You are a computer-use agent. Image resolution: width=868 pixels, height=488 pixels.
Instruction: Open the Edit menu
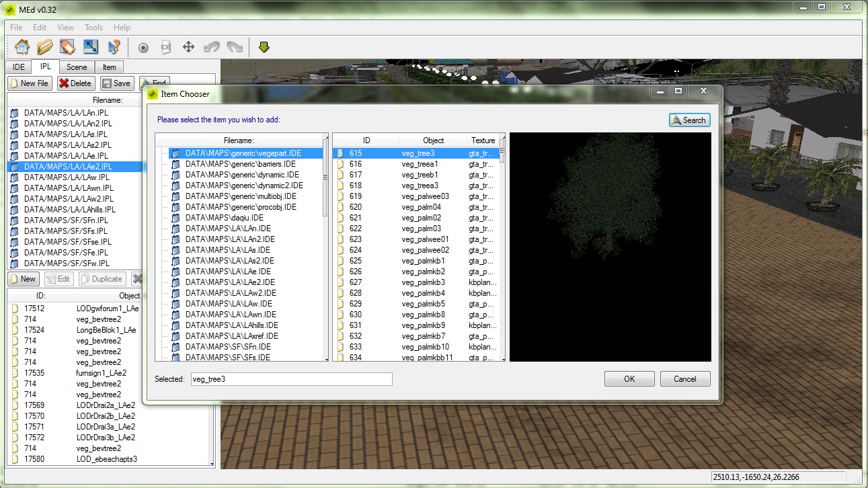coord(40,28)
